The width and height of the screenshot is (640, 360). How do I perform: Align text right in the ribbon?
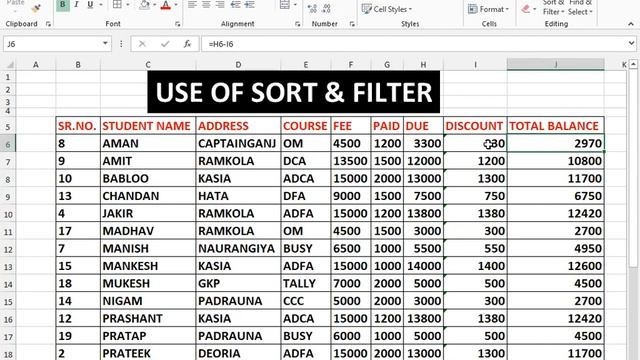coord(220,5)
